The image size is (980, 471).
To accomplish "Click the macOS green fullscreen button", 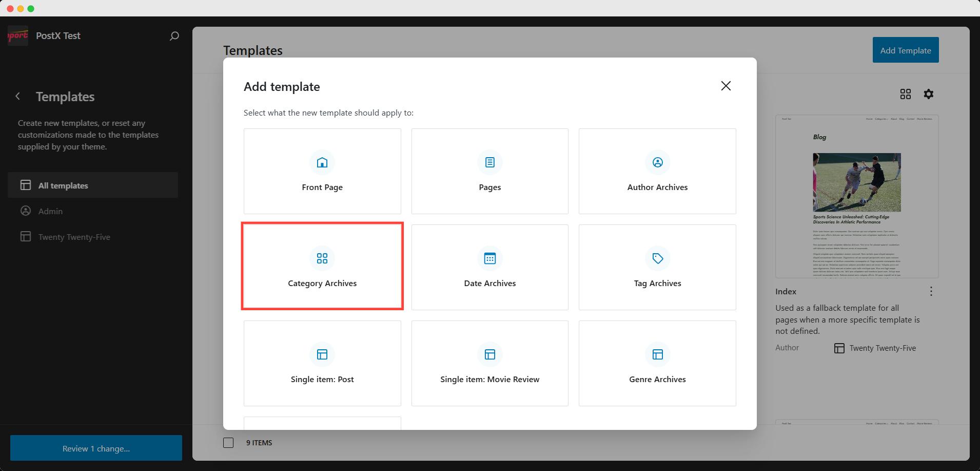I will pyautogui.click(x=31, y=9).
